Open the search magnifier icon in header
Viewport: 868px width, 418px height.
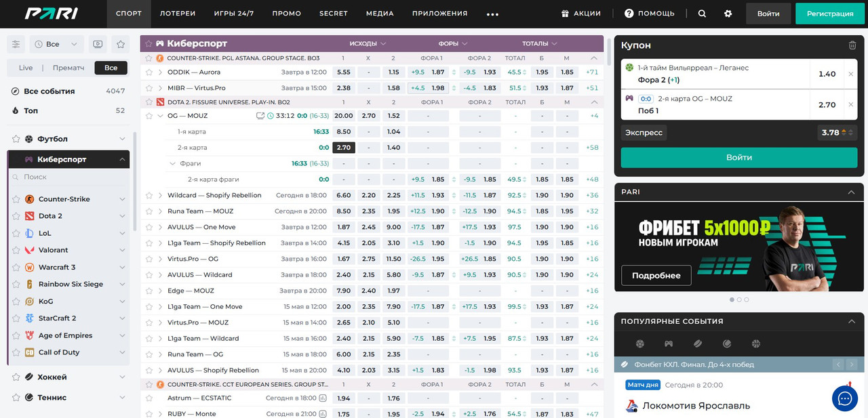pos(702,14)
